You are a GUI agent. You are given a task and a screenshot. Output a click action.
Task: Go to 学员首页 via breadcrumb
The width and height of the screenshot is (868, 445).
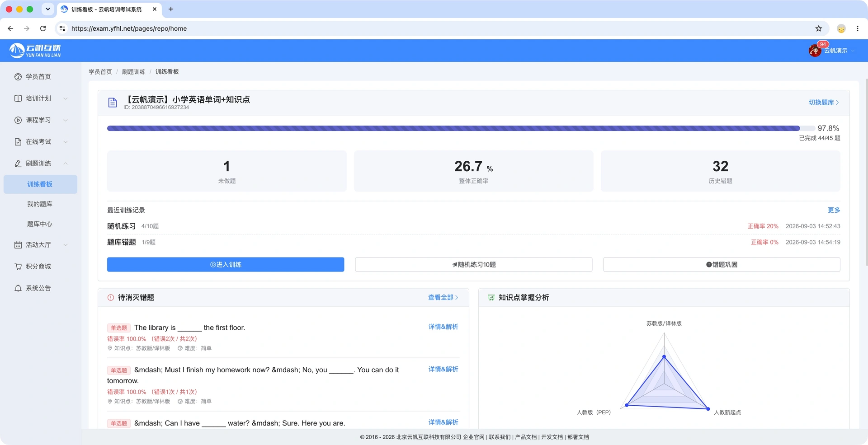(100, 72)
